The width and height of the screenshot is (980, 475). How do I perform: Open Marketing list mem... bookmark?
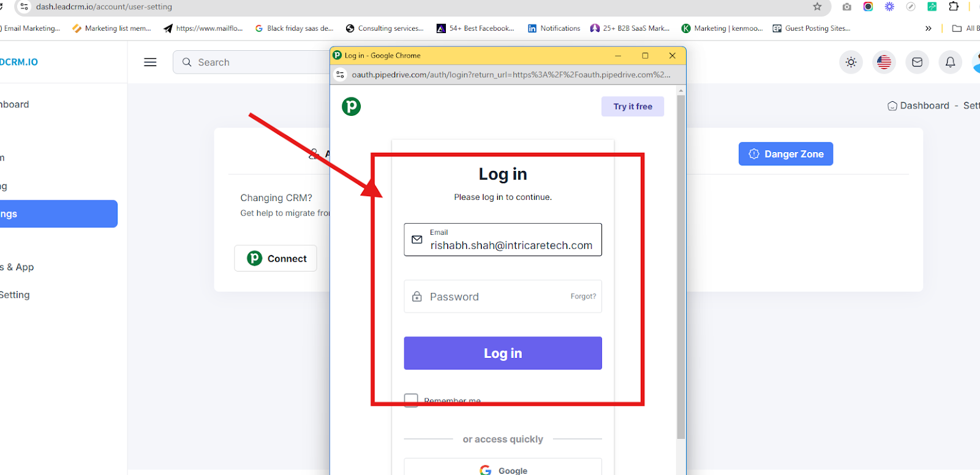click(x=111, y=28)
